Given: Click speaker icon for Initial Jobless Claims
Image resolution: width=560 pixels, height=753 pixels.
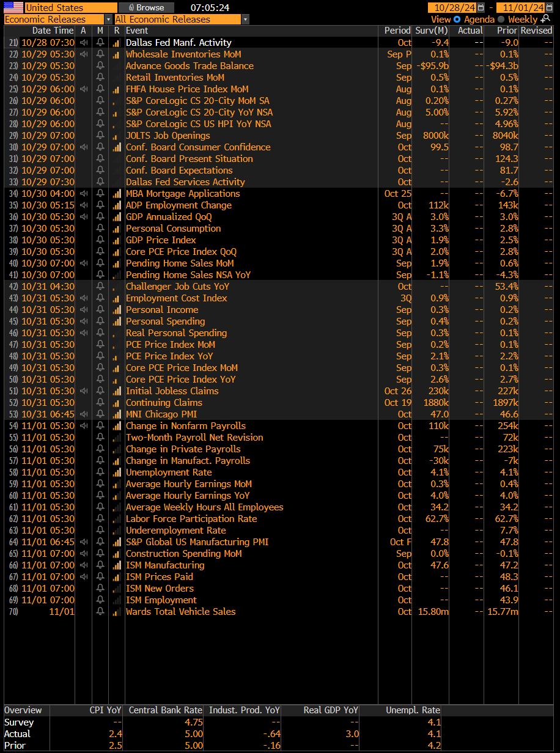Looking at the screenshot, I should [84, 391].
